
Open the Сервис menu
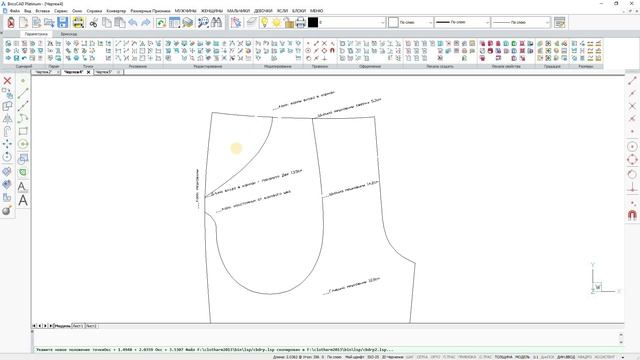[61, 11]
